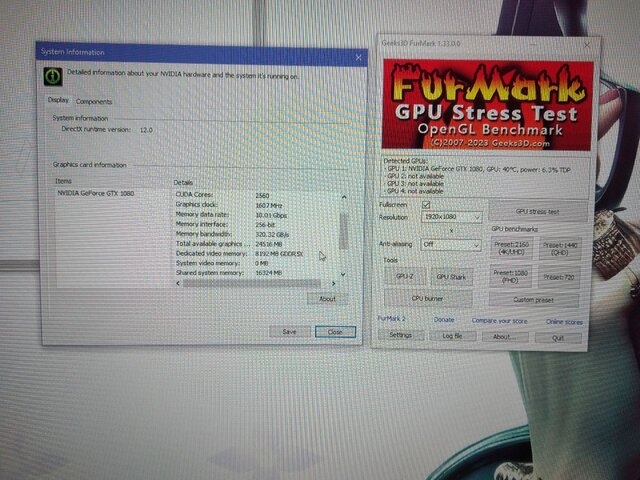
Task: Click the details list scroll down arrow
Action: coord(343,274)
